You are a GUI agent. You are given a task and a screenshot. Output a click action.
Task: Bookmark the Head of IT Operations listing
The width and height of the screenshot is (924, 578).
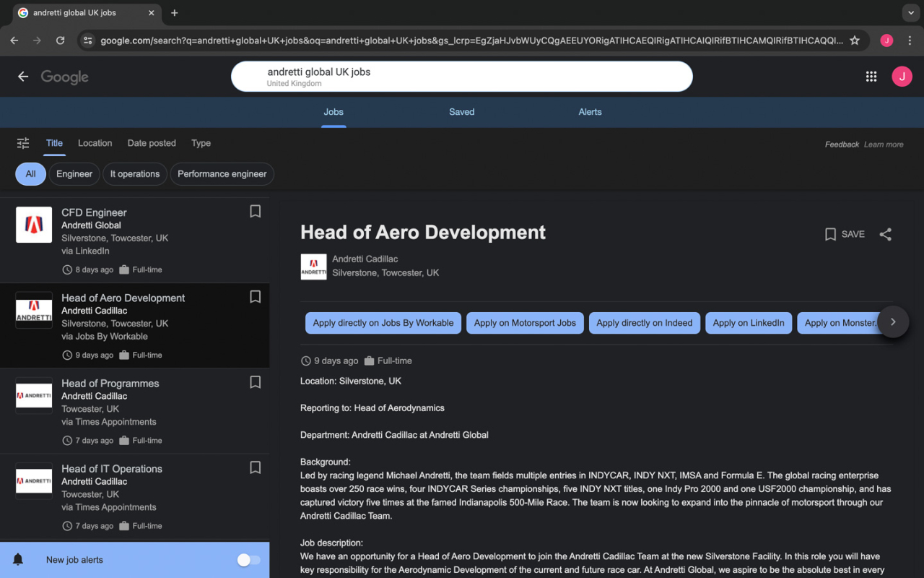(x=255, y=467)
